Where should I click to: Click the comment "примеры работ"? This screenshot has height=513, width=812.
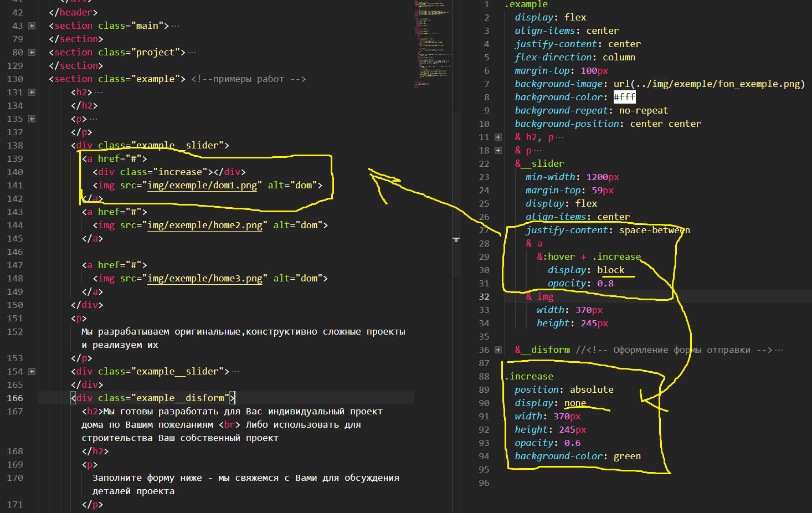click(x=249, y=79)
